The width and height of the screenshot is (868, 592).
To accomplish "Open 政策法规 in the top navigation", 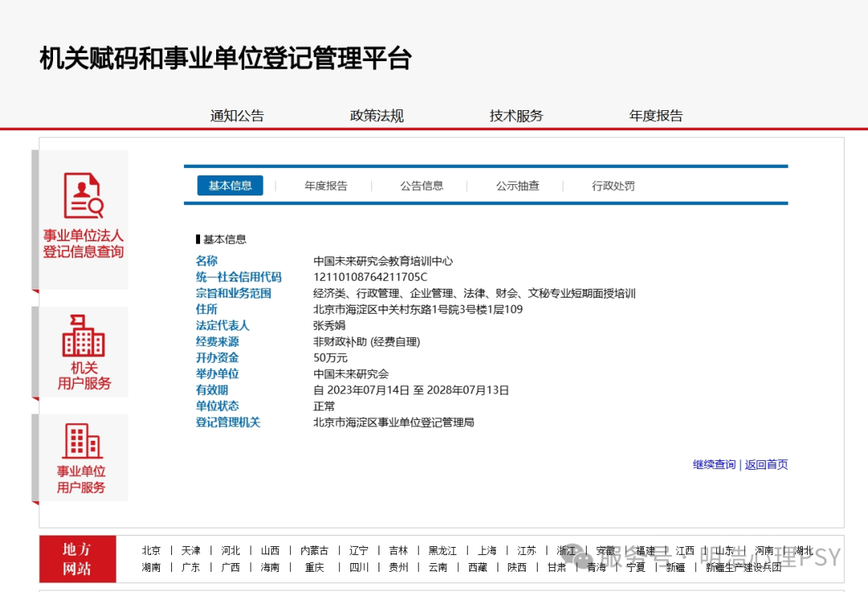I will click(x=377, y=116).
